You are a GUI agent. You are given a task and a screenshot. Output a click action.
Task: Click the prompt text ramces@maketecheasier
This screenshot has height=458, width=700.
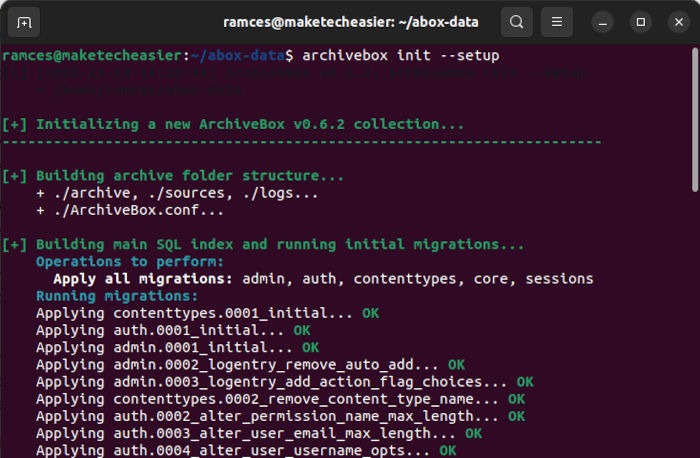click(x=92, y=56)
